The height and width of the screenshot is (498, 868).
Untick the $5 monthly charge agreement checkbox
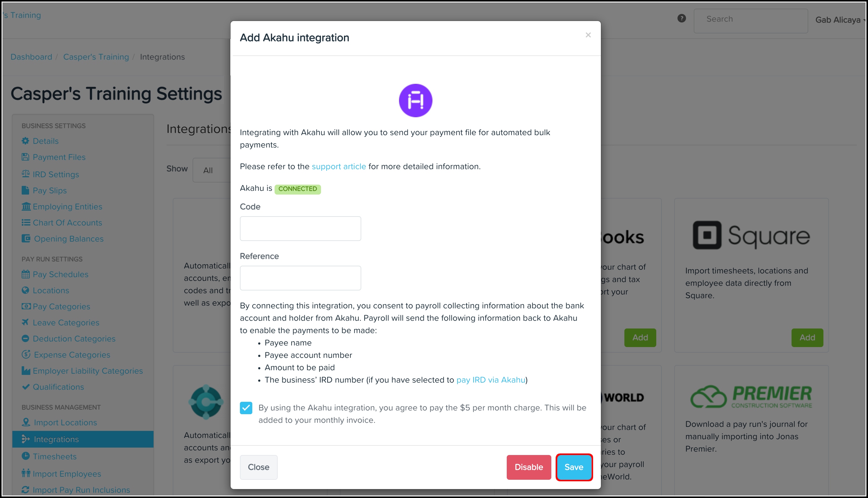tap(246, 408)
